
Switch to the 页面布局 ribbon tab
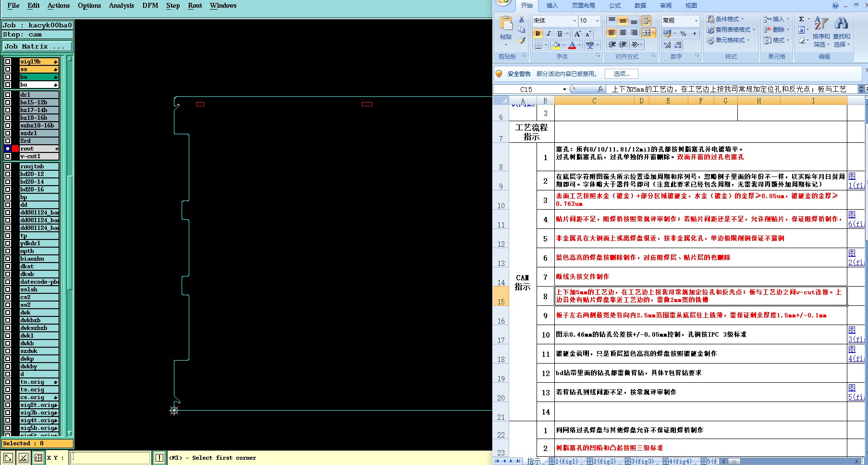coord(583,6)
